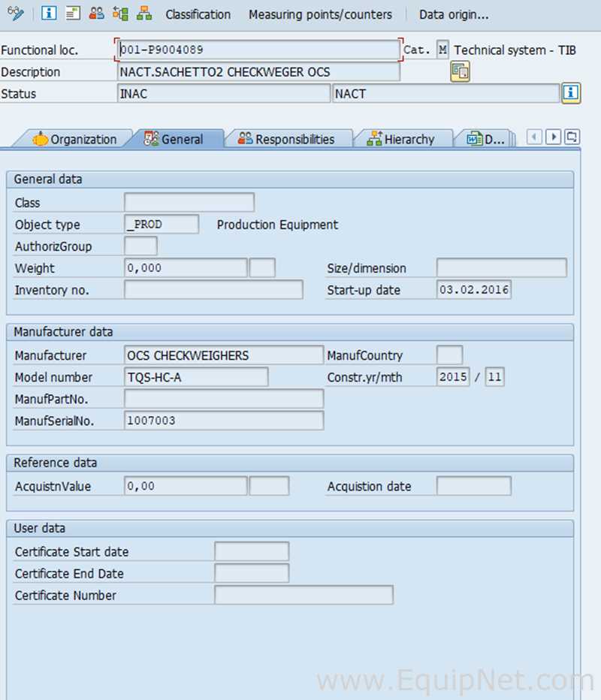Click the AcquistnValue currency field
Image resolution: width=601 pixels, height=700 pixels.
pos(269,486)
